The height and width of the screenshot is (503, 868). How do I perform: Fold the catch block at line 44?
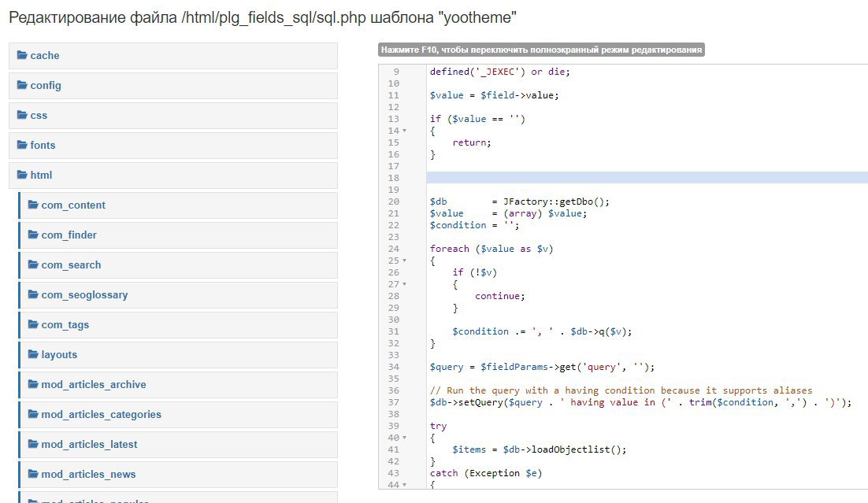(405, 485)
